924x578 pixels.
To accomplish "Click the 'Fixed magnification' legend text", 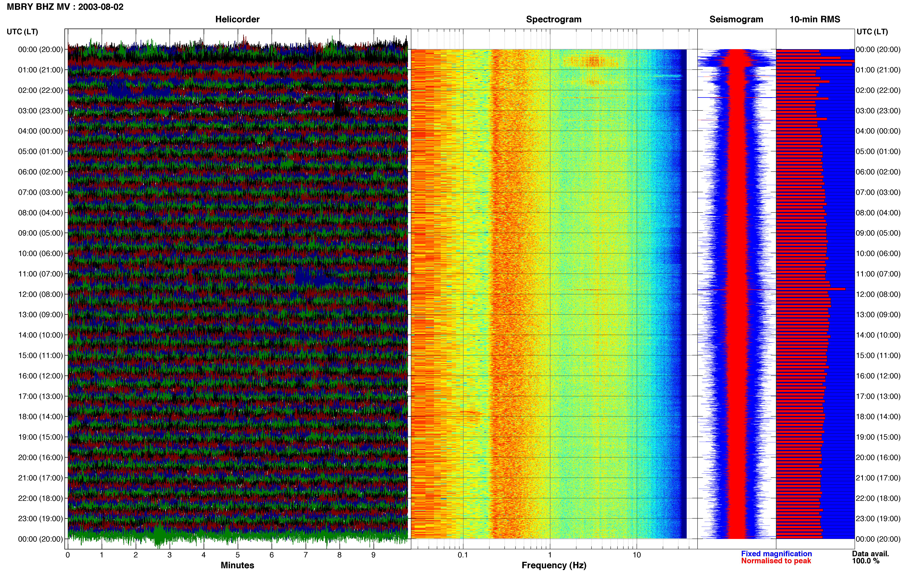I will [776, 554].
